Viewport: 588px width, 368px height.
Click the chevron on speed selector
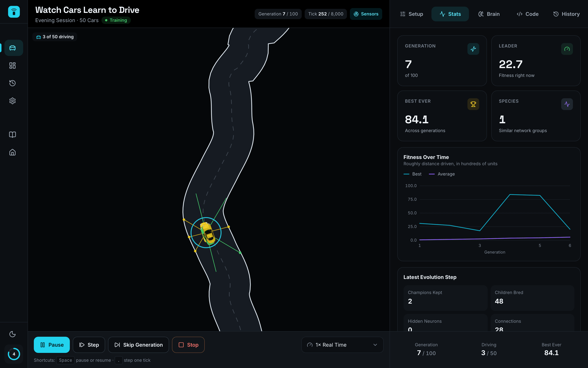point(375,345)
